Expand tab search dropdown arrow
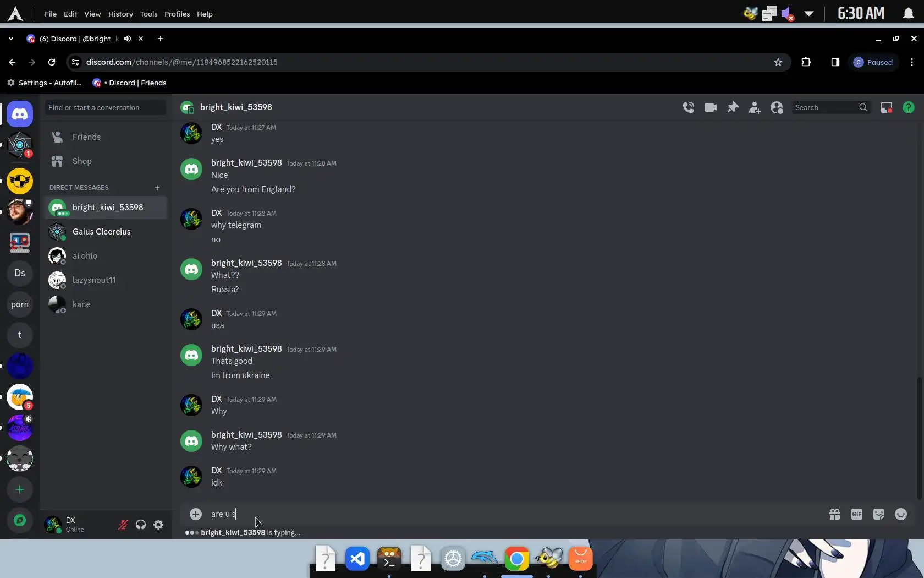This screenshot has height=578, width=924. (10, 39)
